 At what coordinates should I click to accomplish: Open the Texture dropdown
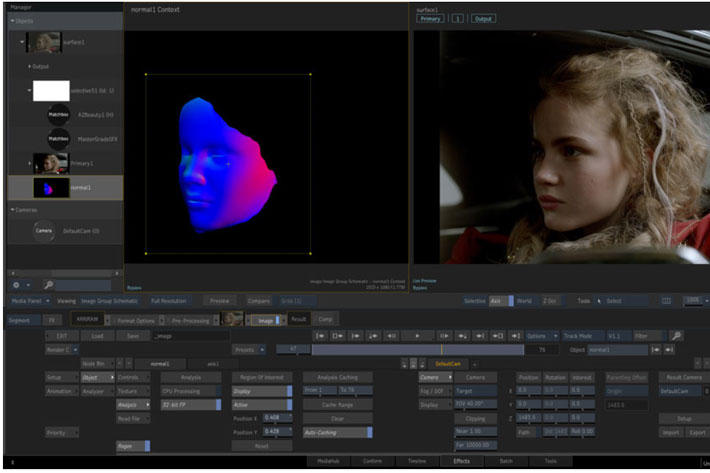coord(133,391)
